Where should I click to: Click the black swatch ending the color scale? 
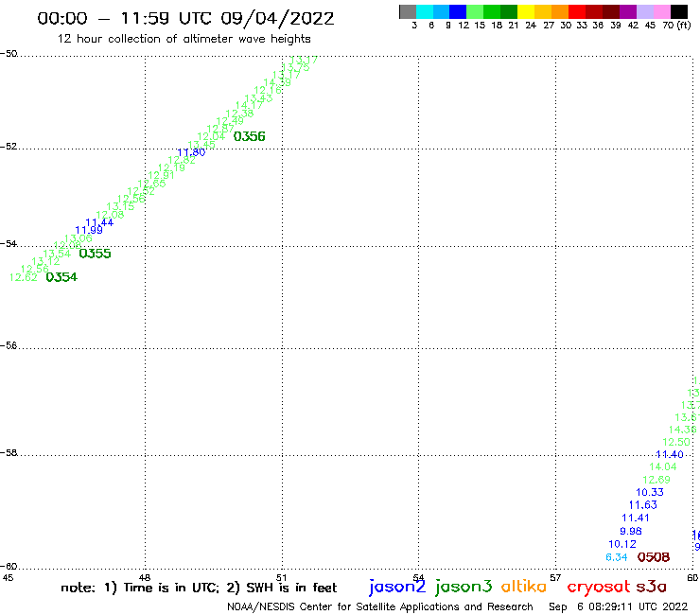[x=679, y=11]
